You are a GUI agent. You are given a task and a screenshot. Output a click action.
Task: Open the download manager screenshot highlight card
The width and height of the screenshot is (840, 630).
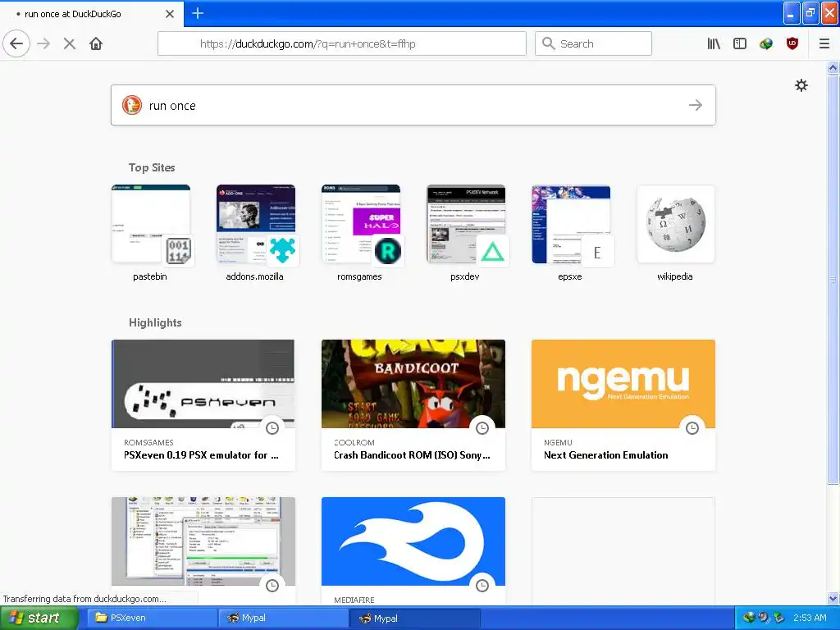[x=203, y=550]
